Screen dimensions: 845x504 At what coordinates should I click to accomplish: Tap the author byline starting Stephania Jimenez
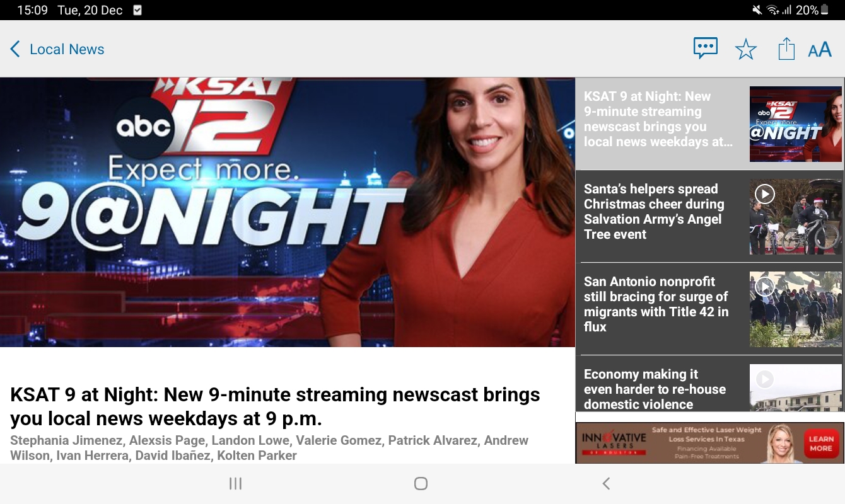[x=269, y=448]
